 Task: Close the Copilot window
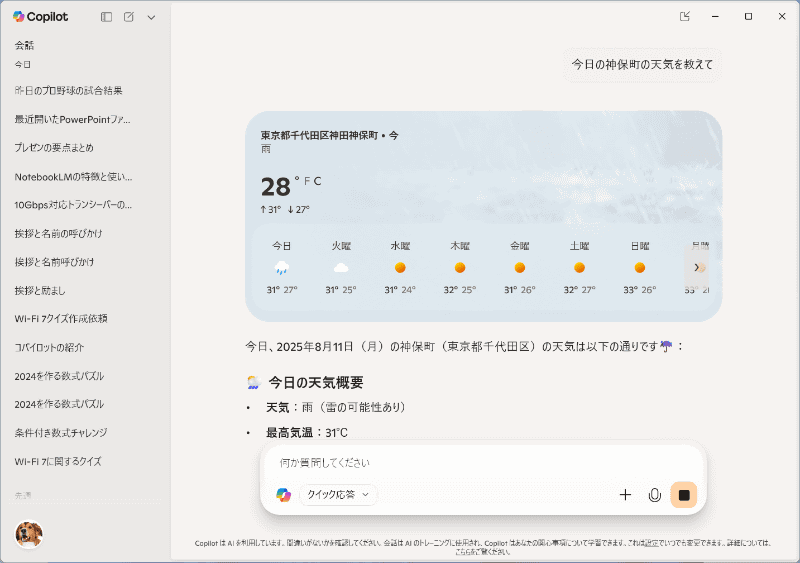(782, 16)
